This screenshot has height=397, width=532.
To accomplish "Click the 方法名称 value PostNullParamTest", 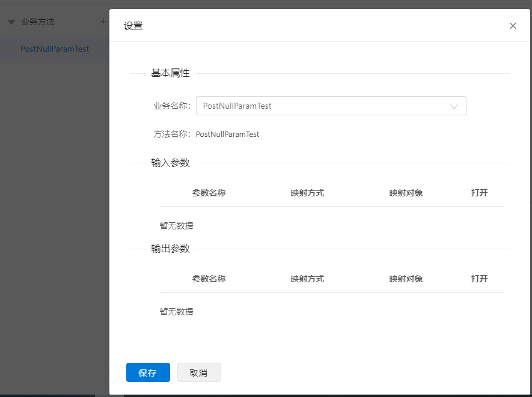I will coord(227,135).
